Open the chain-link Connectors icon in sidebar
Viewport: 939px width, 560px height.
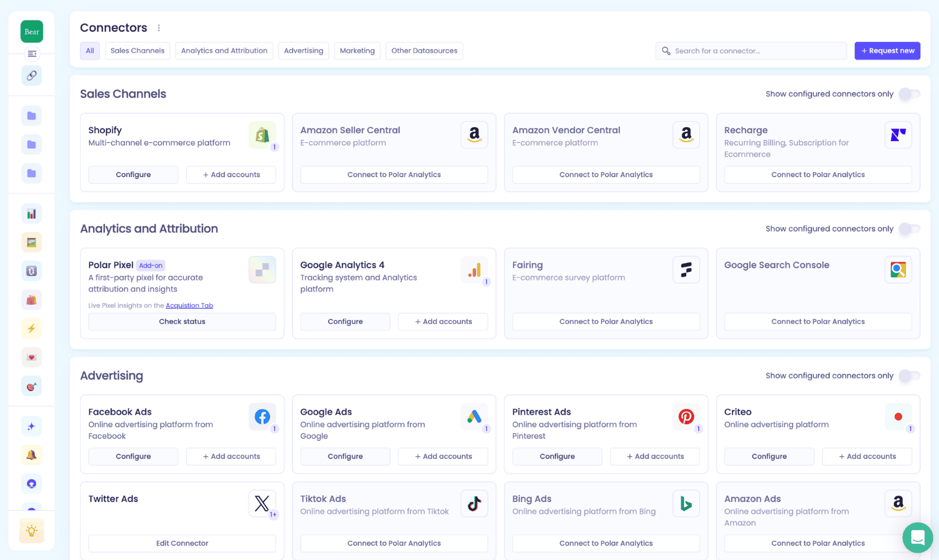pos(32,76)
